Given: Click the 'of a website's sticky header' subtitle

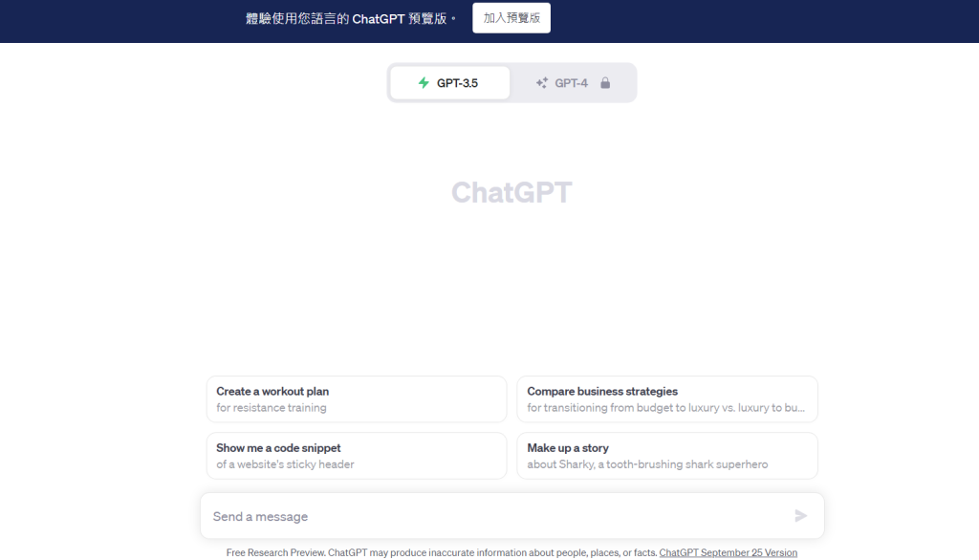Looking at the screenshot, I should (285, 464).
